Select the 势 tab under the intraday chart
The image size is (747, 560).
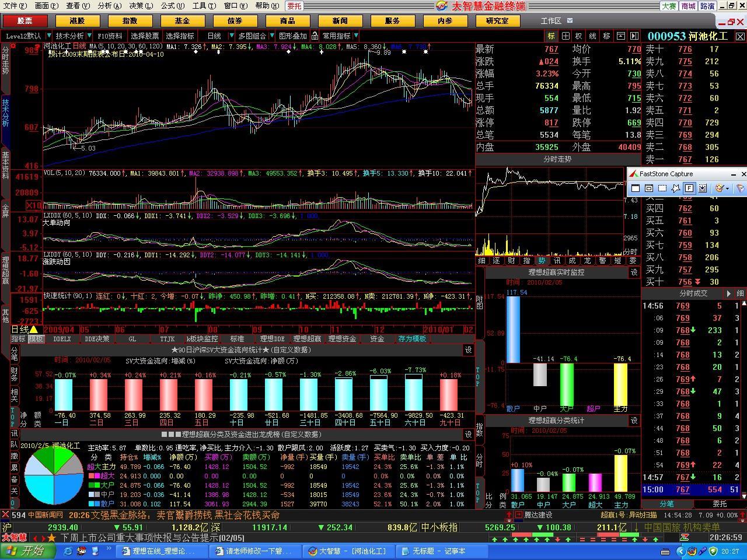point(542,261)
